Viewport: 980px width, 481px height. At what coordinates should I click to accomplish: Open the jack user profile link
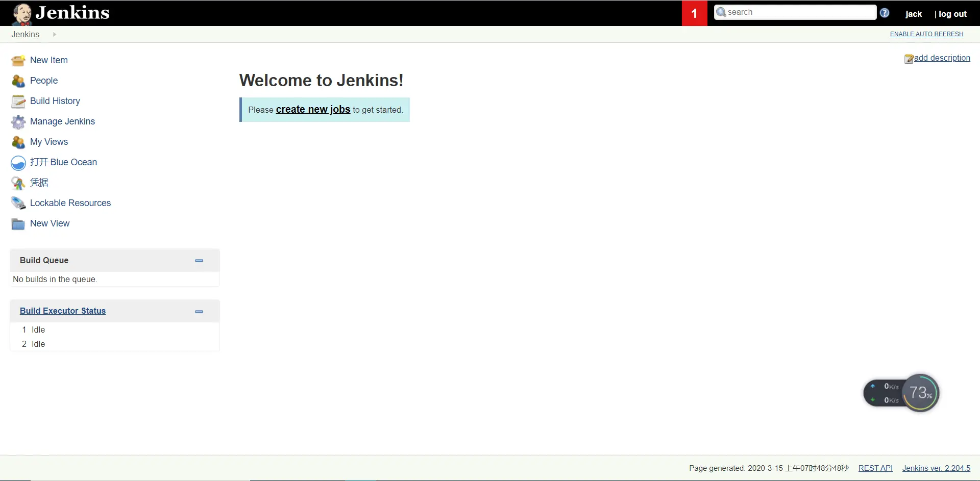point(914,14)
